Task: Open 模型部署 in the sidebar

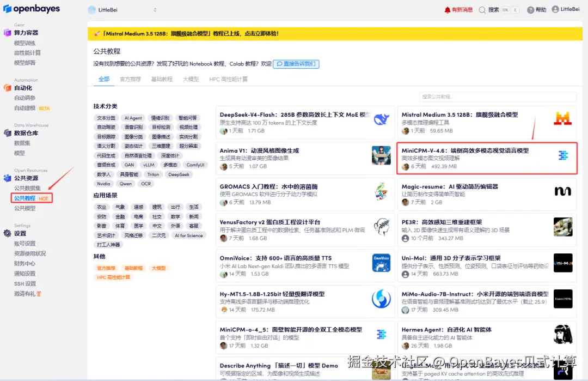Action: 24,63
